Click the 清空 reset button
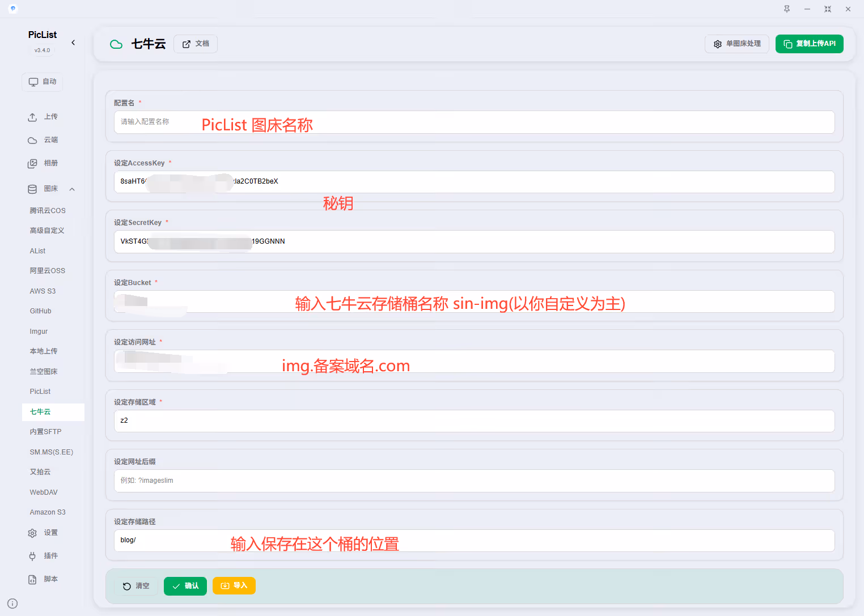This screenshot has height=616, width=864. pos(136,586)
